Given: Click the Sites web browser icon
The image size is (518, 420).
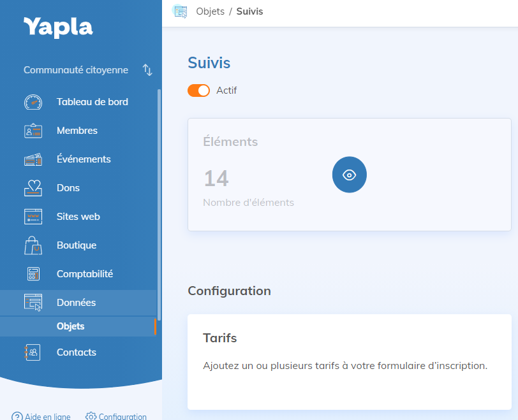Looking at the screenshot, I should 33,217.
